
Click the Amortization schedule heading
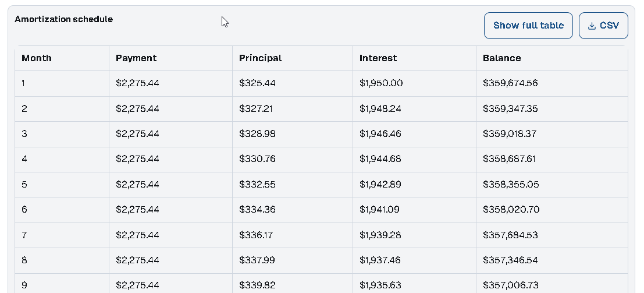63,19
